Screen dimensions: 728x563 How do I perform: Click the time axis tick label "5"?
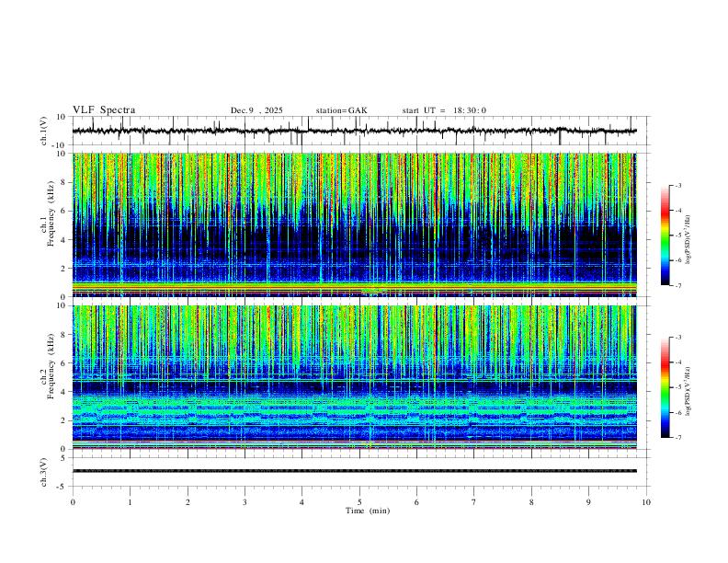click(359, 502)
